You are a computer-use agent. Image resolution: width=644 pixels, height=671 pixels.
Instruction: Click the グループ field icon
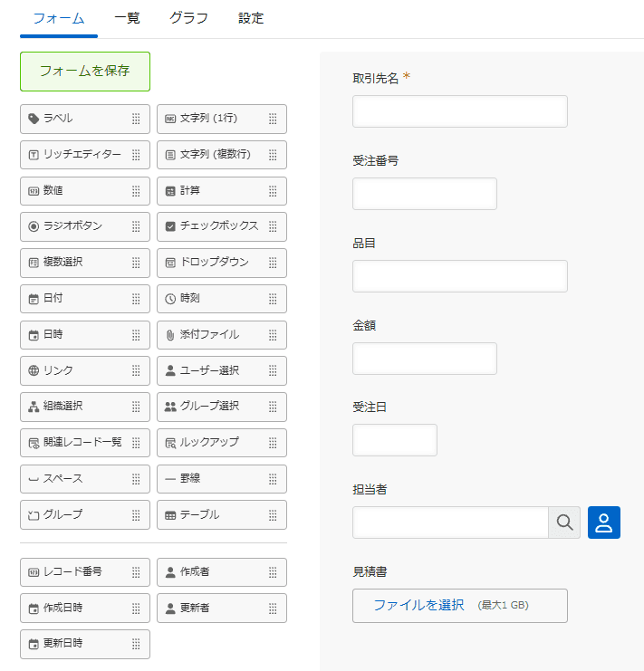pyautogui.click(x=34, y=515)
